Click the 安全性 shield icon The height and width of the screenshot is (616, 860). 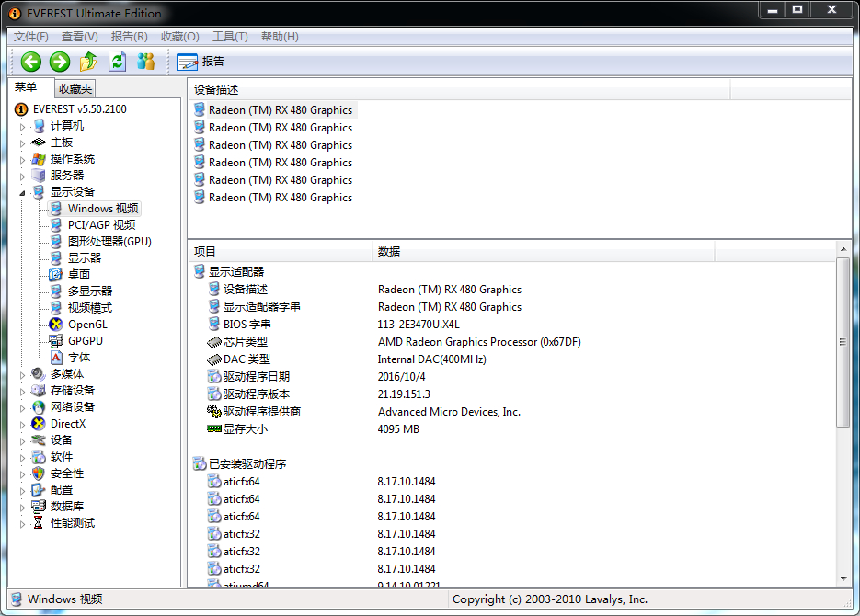click(39, 473)
